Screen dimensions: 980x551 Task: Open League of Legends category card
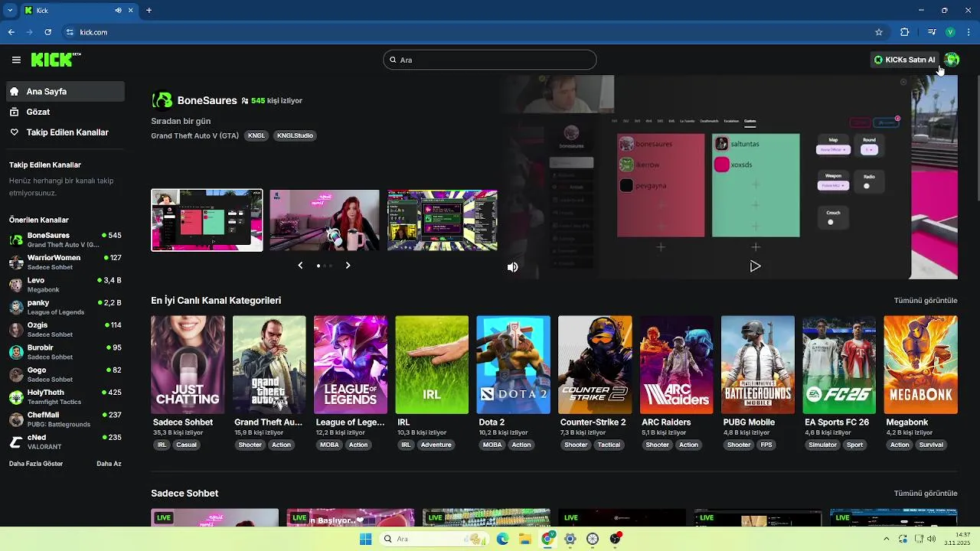[351, 365]
